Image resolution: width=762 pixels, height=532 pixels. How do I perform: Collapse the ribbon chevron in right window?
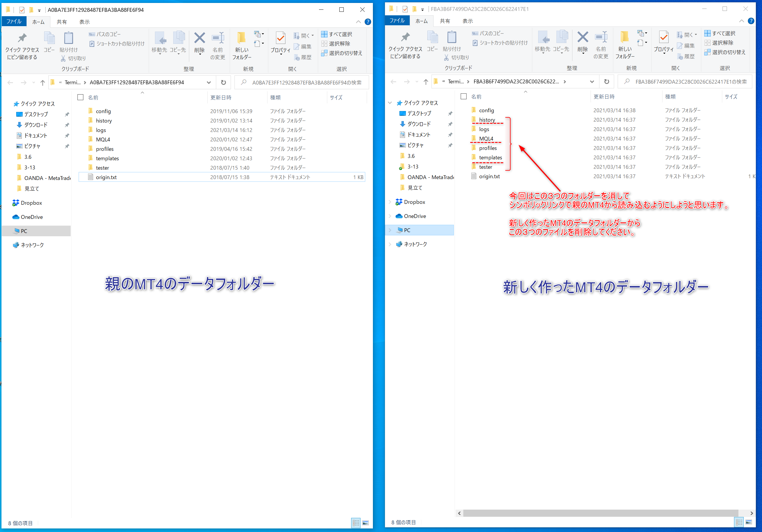tap(741, 21)
